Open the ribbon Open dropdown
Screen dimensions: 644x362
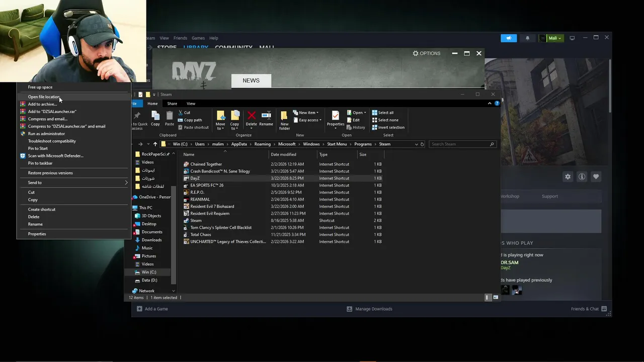pyautogui.click(x=356, y=113)
